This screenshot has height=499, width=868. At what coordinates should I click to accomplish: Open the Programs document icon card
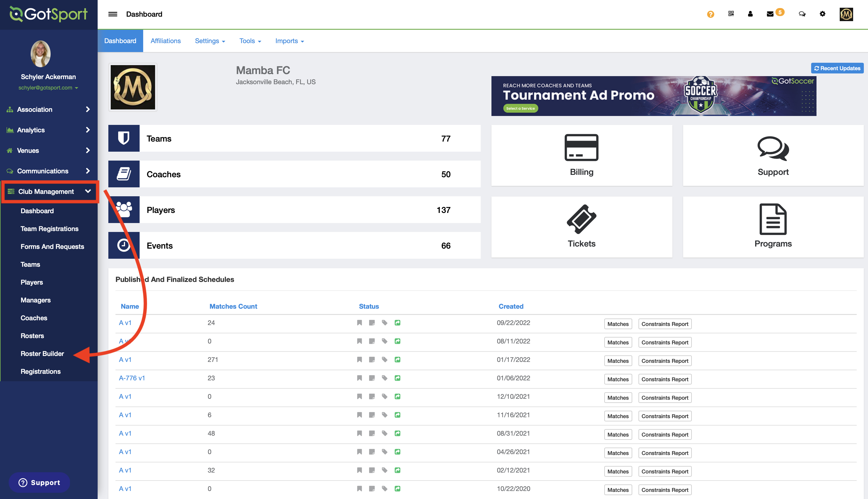[773, 219]
